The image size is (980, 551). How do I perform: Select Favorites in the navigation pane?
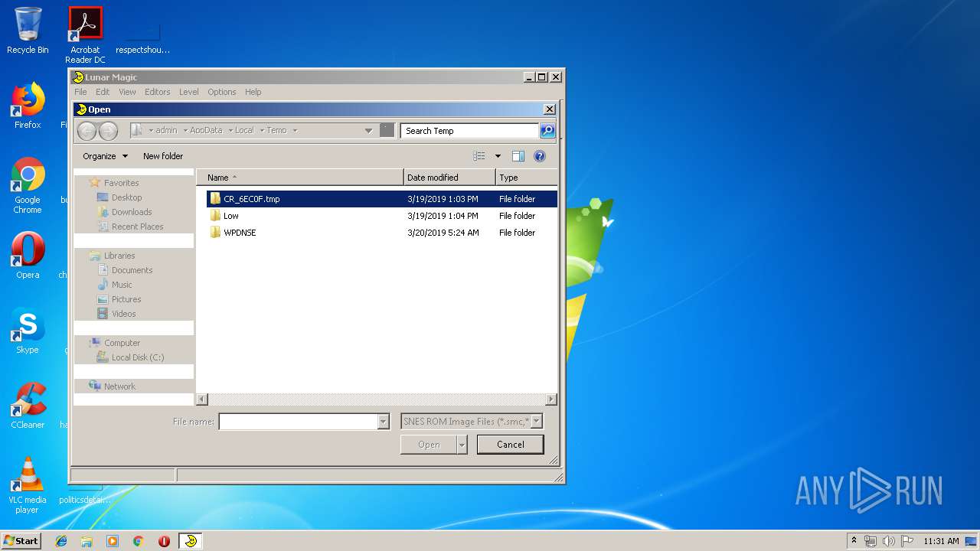(x=121, y=183)
